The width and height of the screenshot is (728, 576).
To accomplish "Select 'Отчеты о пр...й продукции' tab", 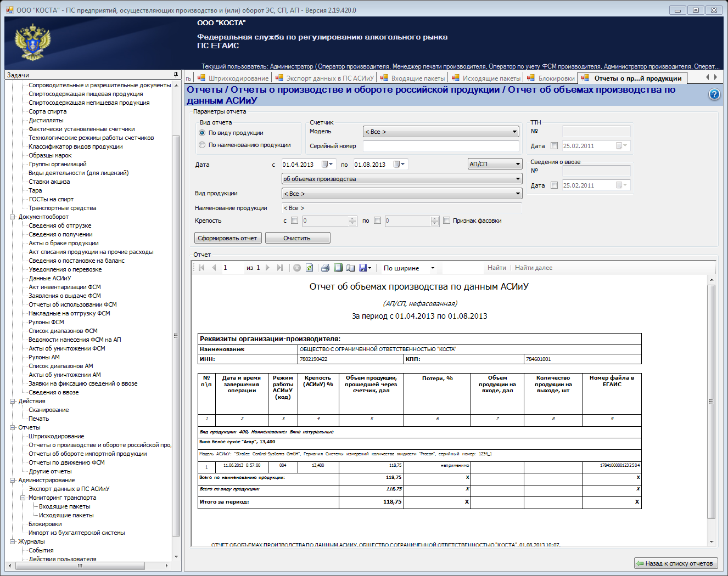I will (632, 78).
